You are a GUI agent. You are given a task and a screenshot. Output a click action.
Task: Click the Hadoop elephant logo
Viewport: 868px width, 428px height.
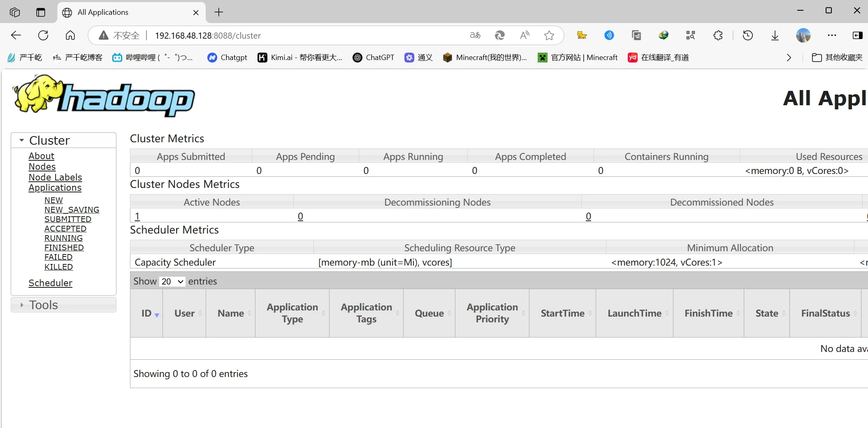pyautogui.click(x=104, y=96)
